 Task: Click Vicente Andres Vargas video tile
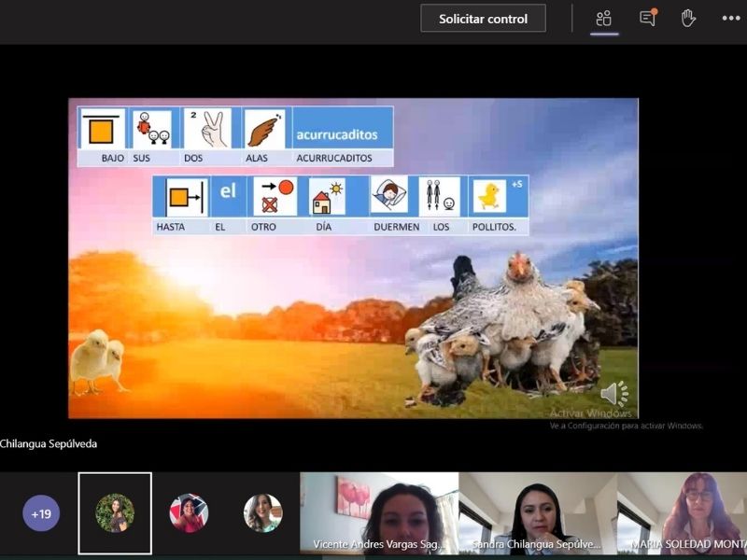379,513
